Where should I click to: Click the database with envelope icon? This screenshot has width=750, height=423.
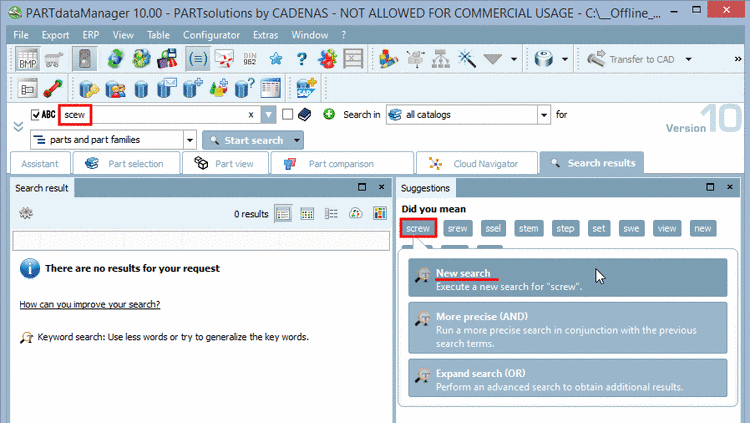pyautogui.click(x=167, y=89)
